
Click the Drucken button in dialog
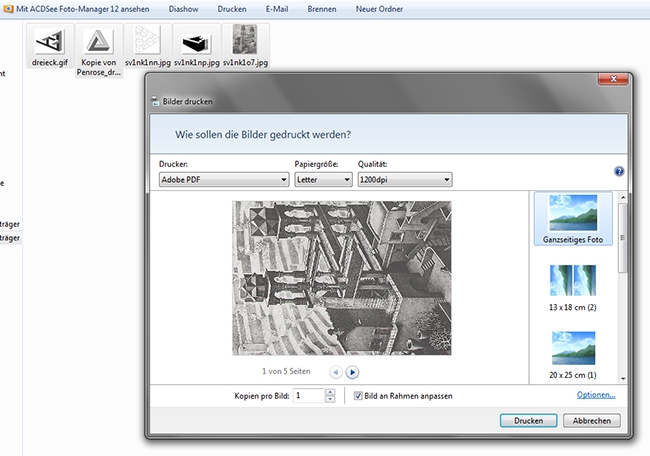tap(529, 420)
